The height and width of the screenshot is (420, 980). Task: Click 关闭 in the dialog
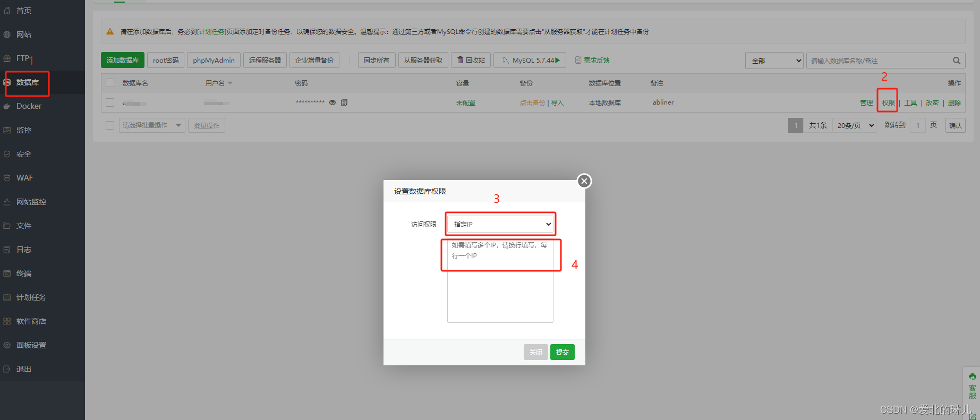coord(536,352)
